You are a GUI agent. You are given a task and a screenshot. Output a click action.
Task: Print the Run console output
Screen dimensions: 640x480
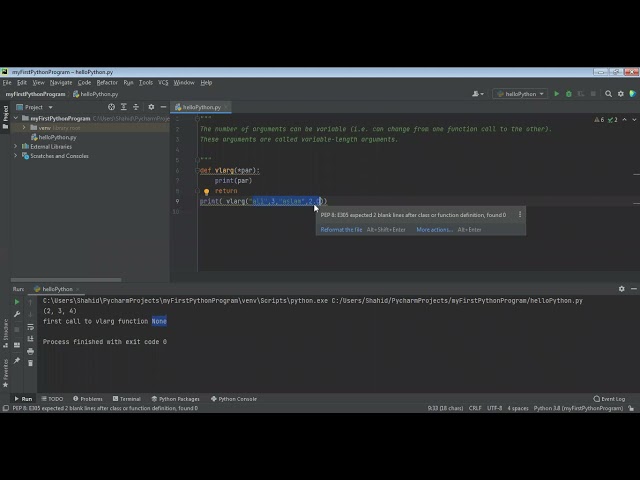click(x=31, y=351)
